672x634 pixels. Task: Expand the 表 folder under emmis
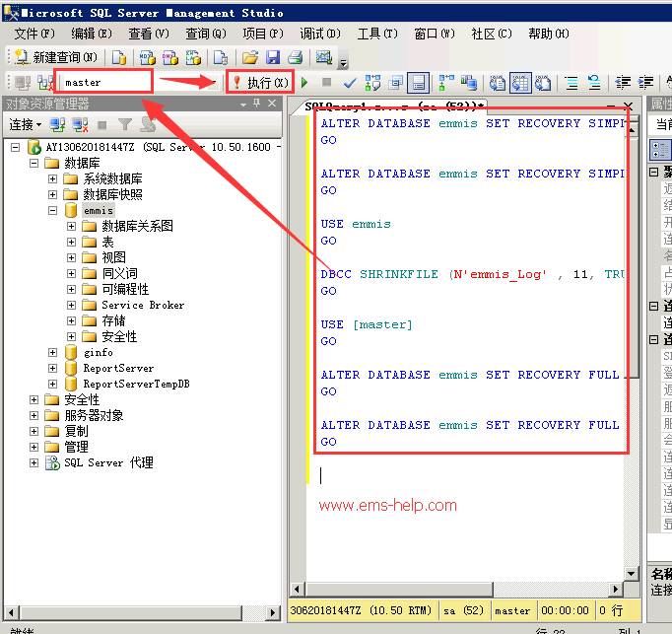(72, 242)
